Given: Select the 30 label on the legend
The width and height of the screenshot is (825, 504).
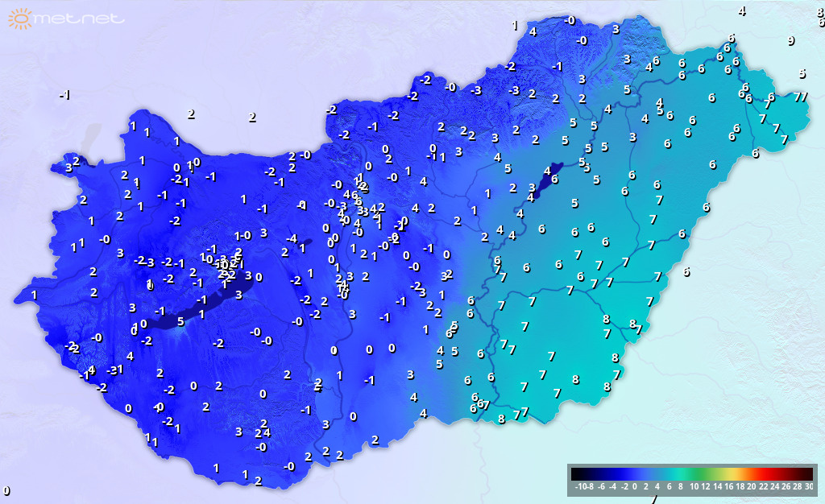Looking at the screenshot, I should click(808, 487).
